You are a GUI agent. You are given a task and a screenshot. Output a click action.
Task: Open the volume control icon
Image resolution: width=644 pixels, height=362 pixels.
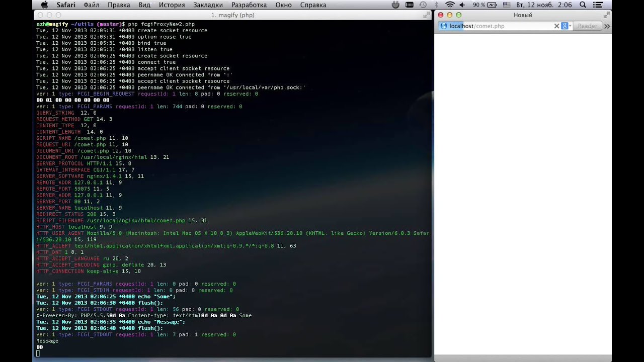pyautogui.click(x=462, y=5)
